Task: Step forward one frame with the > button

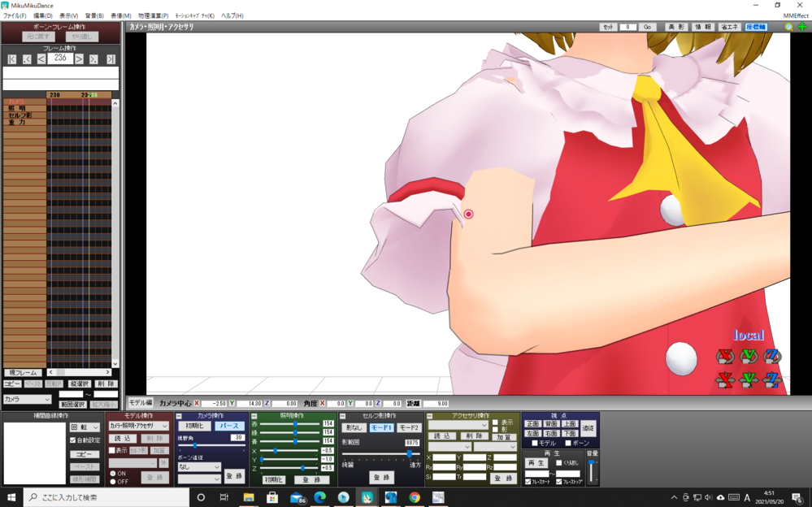Action: (80, 59)
